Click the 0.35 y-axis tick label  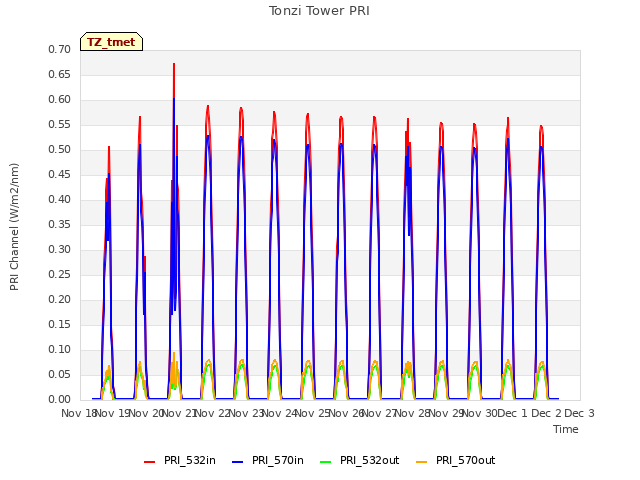tap(60, 224)
